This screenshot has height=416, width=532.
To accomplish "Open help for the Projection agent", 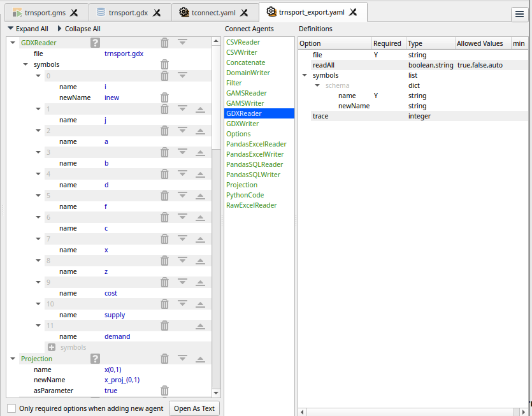I will pos(96,359).
